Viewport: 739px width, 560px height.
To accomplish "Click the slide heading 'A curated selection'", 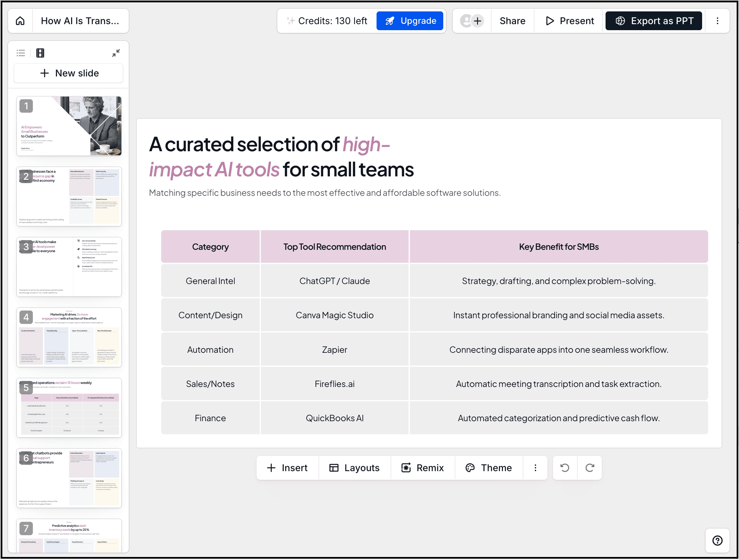I will coord(282,157).
